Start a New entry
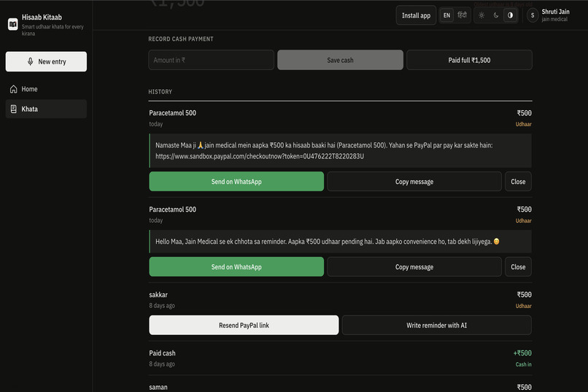 click(x=46, y=61)
